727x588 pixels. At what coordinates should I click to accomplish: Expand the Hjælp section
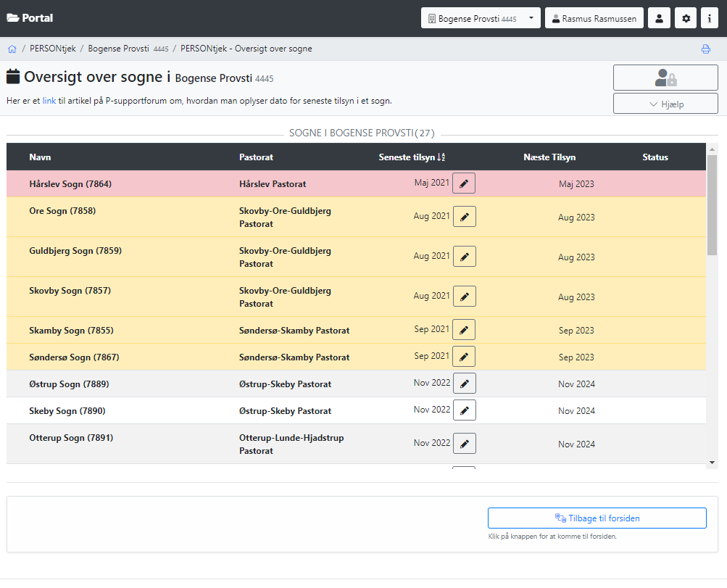click(x=665, y=104)
